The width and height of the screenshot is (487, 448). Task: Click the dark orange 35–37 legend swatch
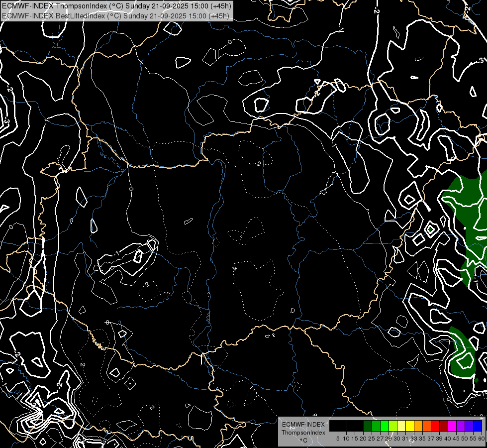(427, 426)
